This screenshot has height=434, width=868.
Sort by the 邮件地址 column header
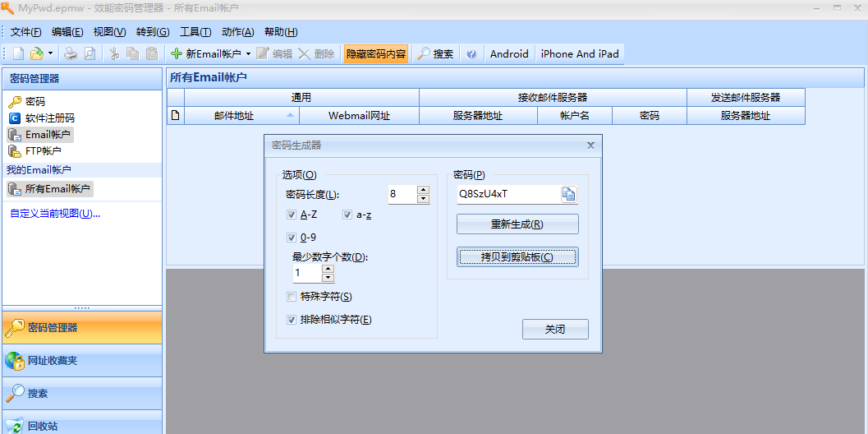pos(242,116)
